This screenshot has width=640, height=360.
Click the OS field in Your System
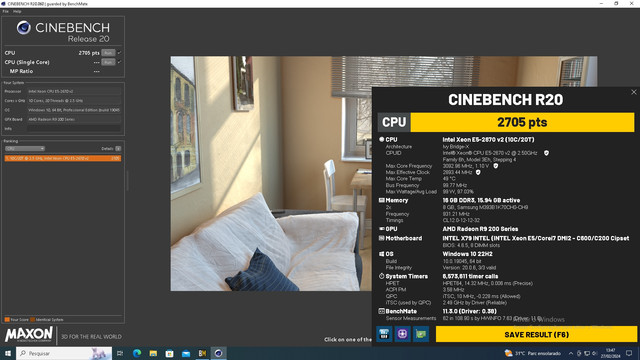(74, 110)
